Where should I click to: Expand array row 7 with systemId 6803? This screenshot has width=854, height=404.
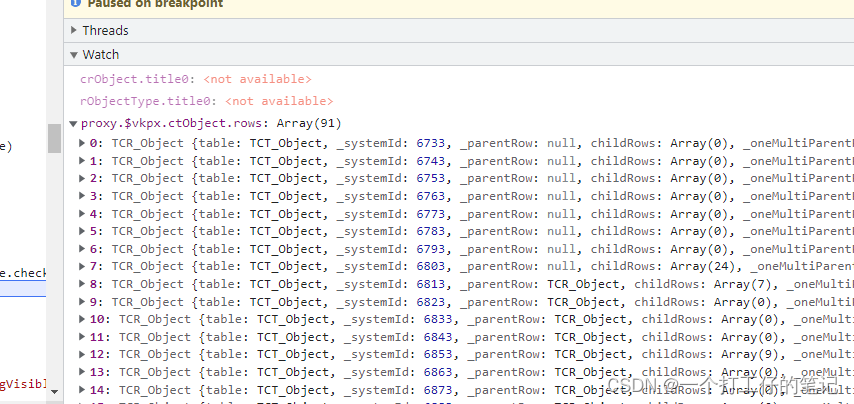tap(82, 266)
